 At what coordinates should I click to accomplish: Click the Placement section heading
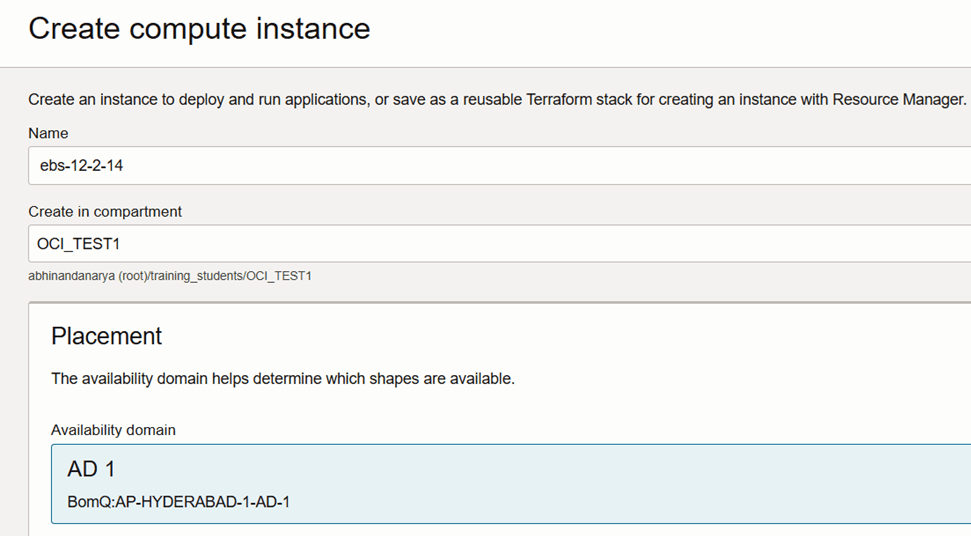107,336
